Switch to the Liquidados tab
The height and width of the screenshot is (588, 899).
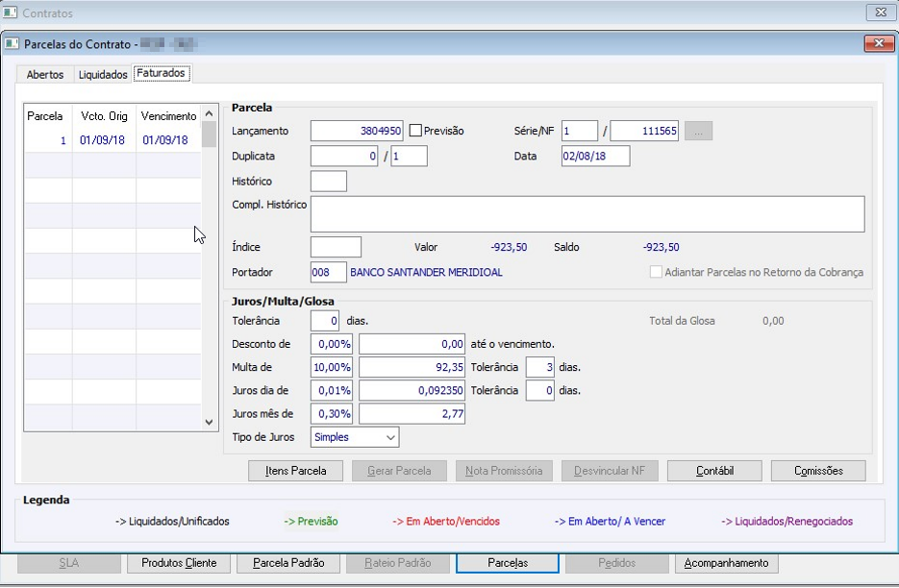tap(103, 74)
